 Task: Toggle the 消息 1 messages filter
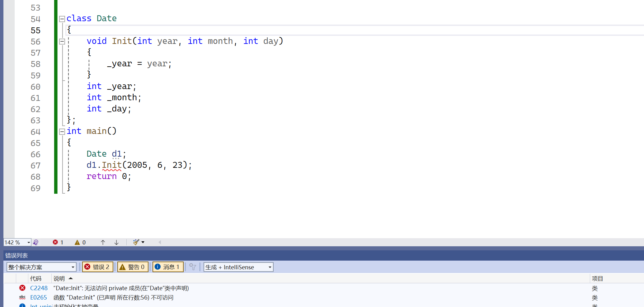[x=168, y=267]
